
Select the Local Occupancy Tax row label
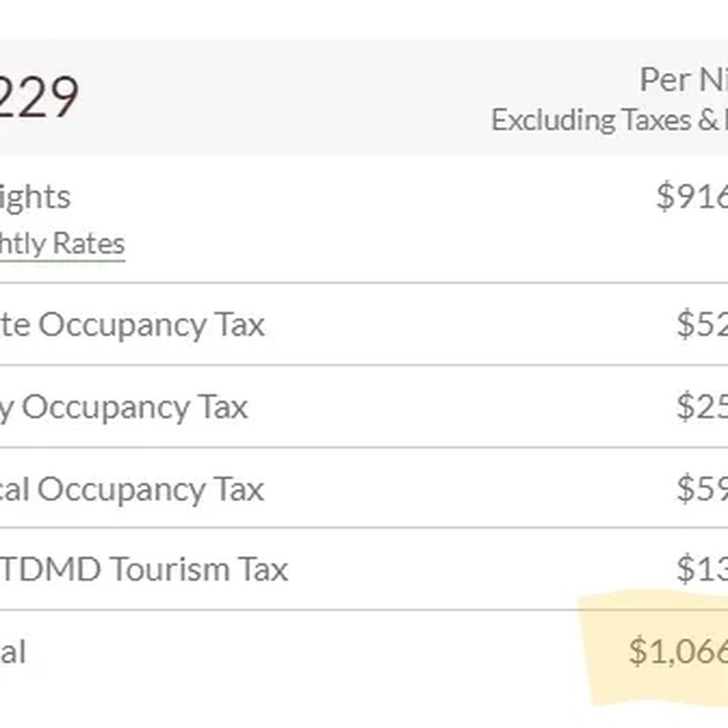pos(132,489)
